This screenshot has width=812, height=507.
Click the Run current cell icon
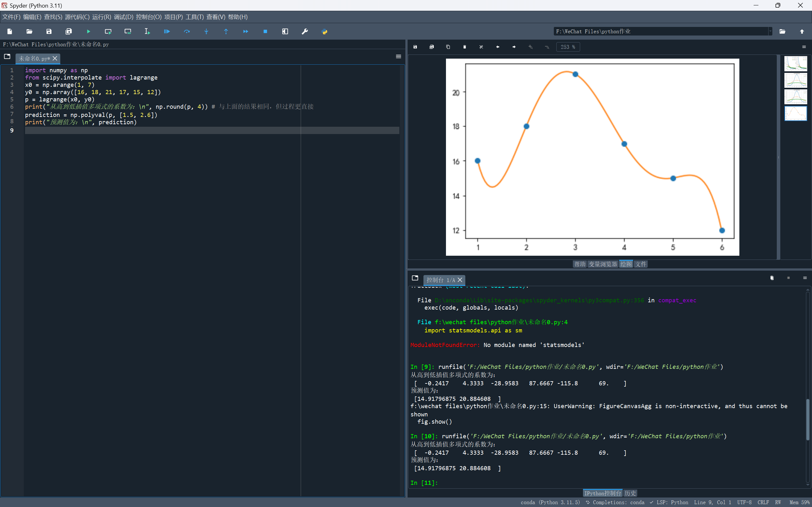click(x=108, y=31)
